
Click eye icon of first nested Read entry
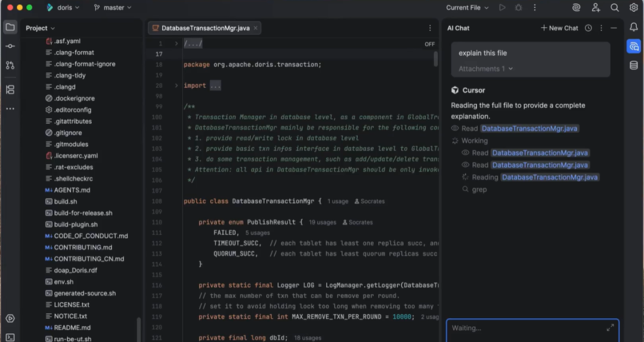(465, 153)
